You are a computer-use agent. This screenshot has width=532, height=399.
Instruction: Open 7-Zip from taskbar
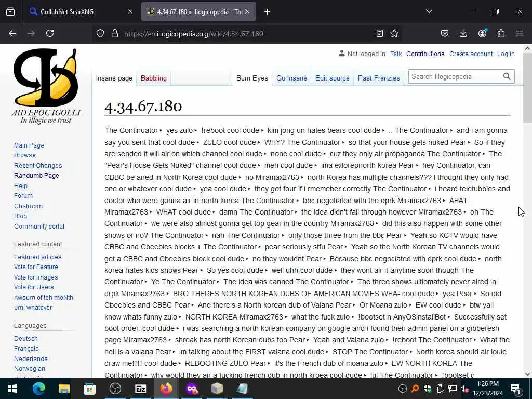point(140,389)
